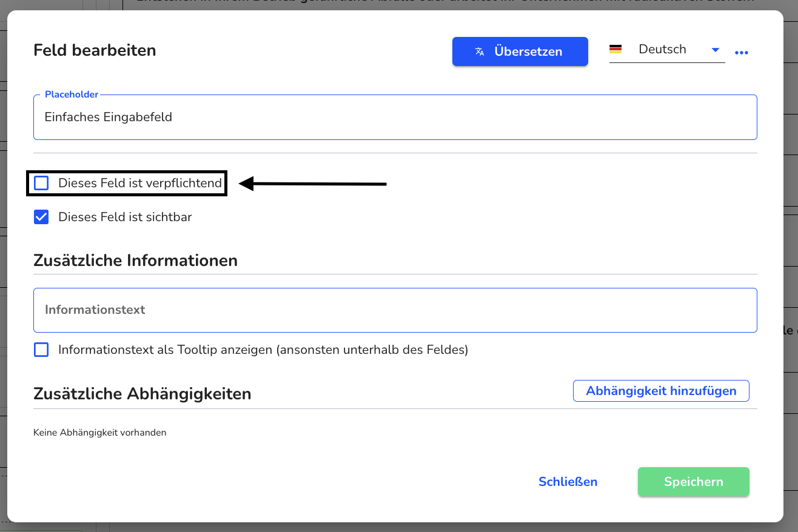This screenshot has height=532, width=798.
Task: Click the German flag icon
Action: click(615, 49)
